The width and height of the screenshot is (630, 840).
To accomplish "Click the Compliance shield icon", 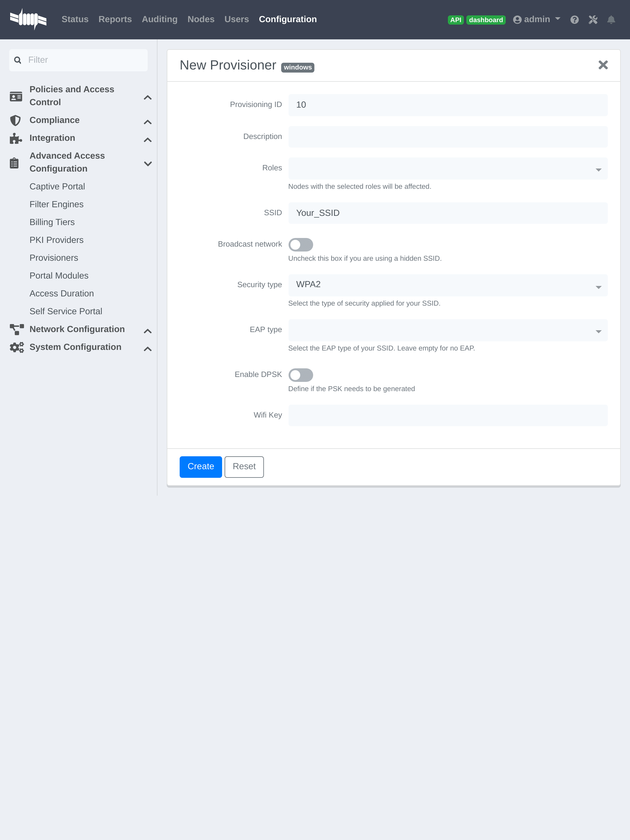I will [15, 121].
